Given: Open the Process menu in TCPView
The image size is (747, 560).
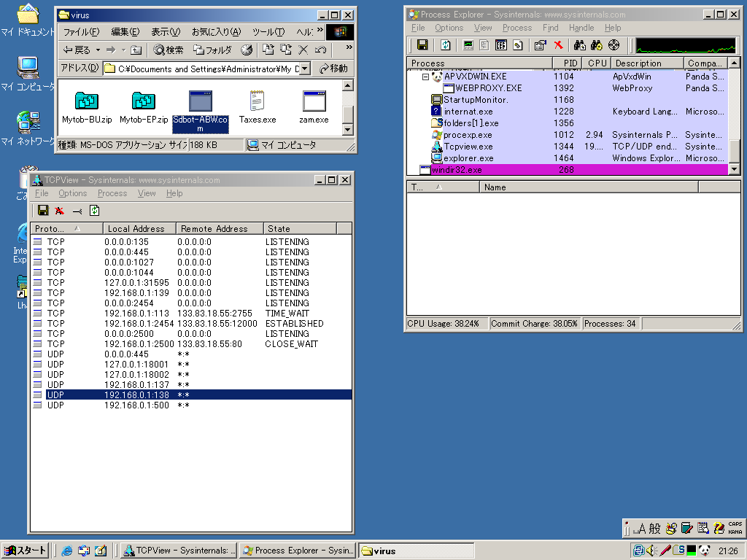Looking at the screenshot, I should coord(112,193).
